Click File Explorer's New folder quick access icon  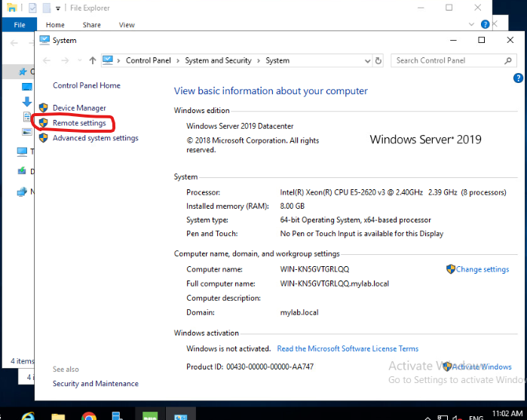47,8
